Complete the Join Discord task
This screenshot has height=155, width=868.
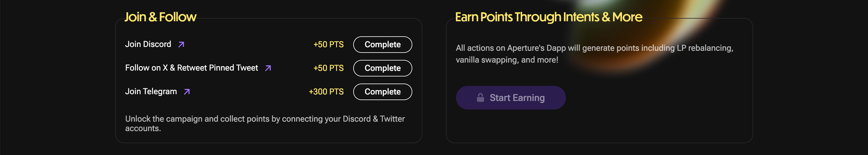(382, 45)
